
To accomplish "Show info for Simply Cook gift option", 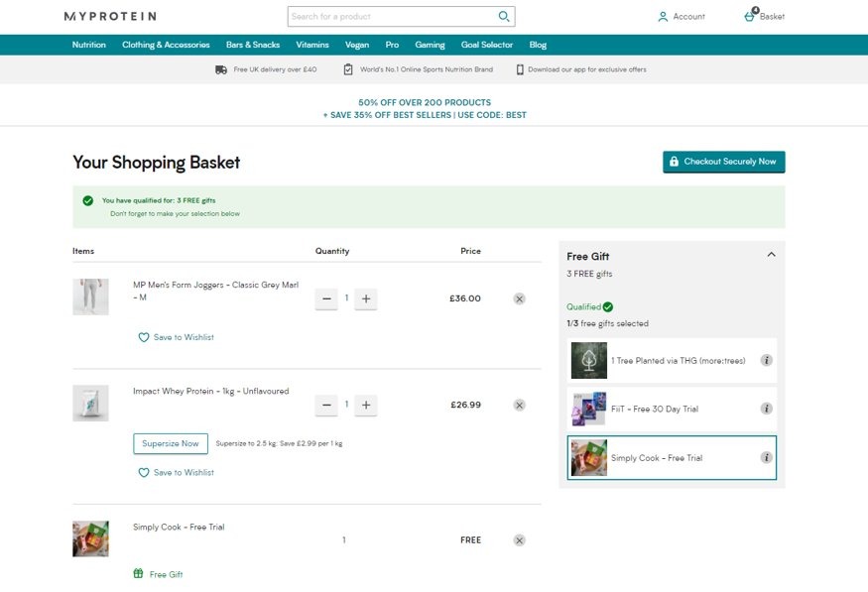I will coord(766,457).
